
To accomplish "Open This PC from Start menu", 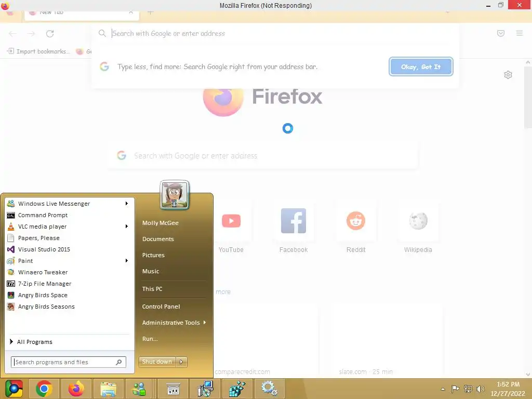I will point(152,289).
